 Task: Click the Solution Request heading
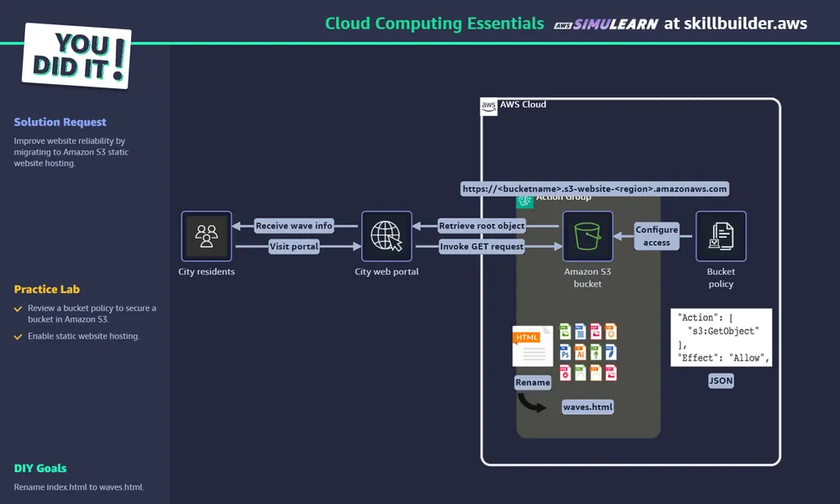(60, 122)
